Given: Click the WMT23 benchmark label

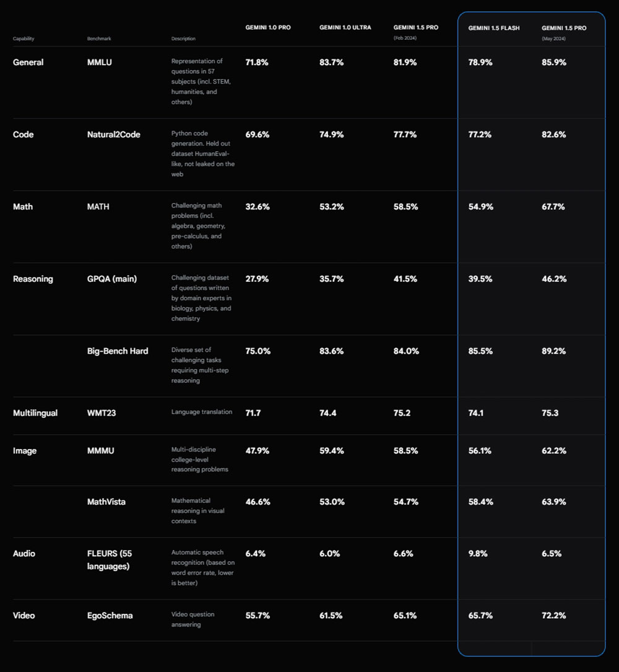Looking at the screenshot, I should click(103, 413).
